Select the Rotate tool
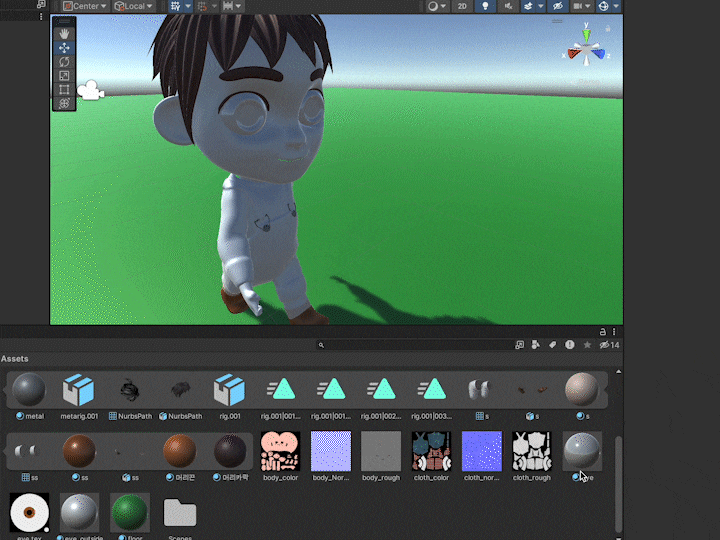Screen dimensions: 720x540 coord(64,62)
